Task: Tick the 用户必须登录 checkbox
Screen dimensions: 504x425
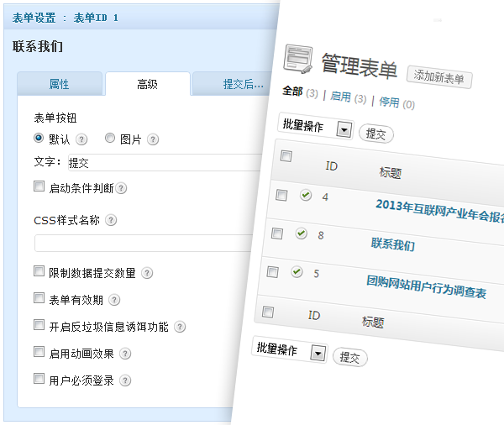Action: 39,379
